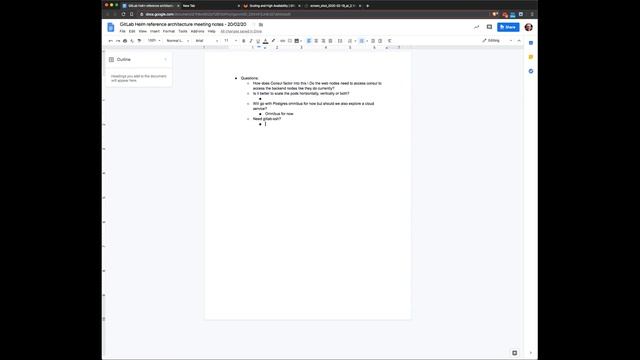
Task: Click Clear formatting icon
Action: tap(389, 41)
